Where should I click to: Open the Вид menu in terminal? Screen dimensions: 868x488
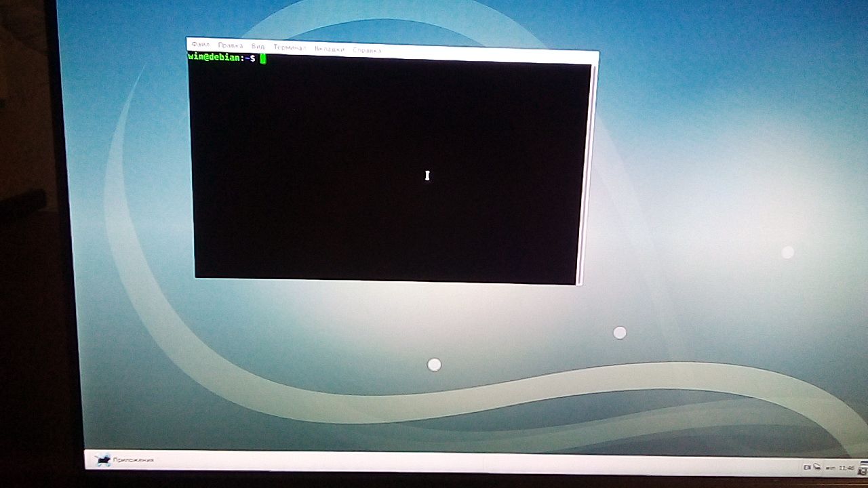pos(258,47)
